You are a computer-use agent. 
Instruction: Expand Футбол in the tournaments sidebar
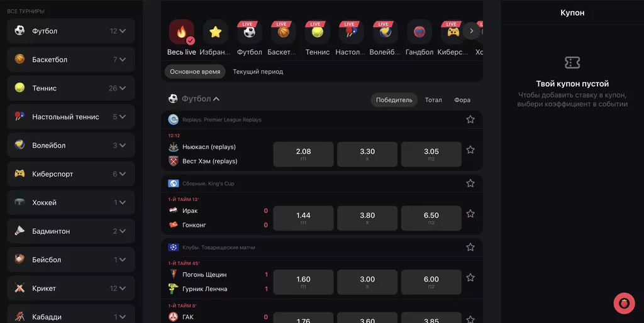tap(71, 31)
